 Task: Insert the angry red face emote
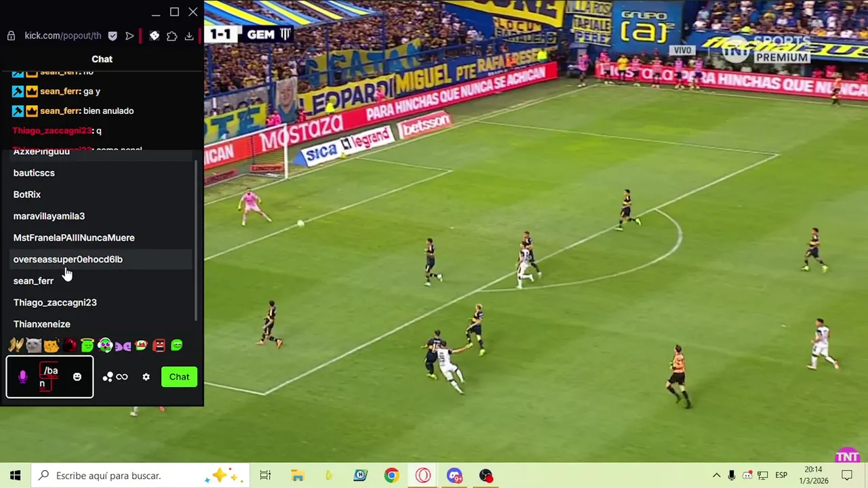pyautogui.click(x=159, y=346)
